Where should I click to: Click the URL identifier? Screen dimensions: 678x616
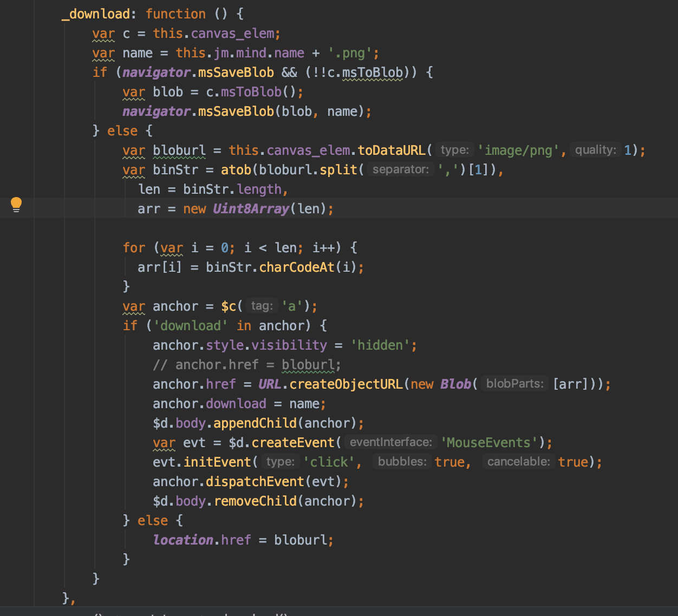270,384
